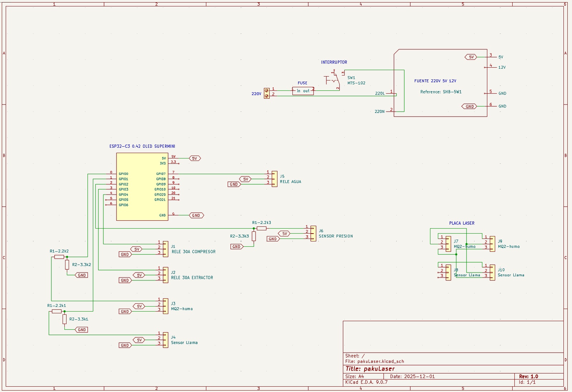Select the R2-3.3k2 resistor label
Viewport: 572px width, 392px height.
[82, 265]
